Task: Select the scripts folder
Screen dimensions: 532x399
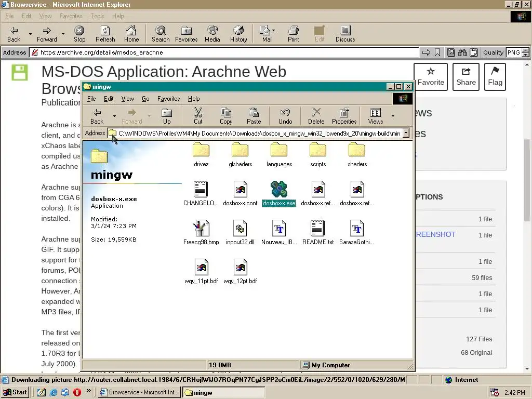Action: pyautogui.click(x=318, y=155)
